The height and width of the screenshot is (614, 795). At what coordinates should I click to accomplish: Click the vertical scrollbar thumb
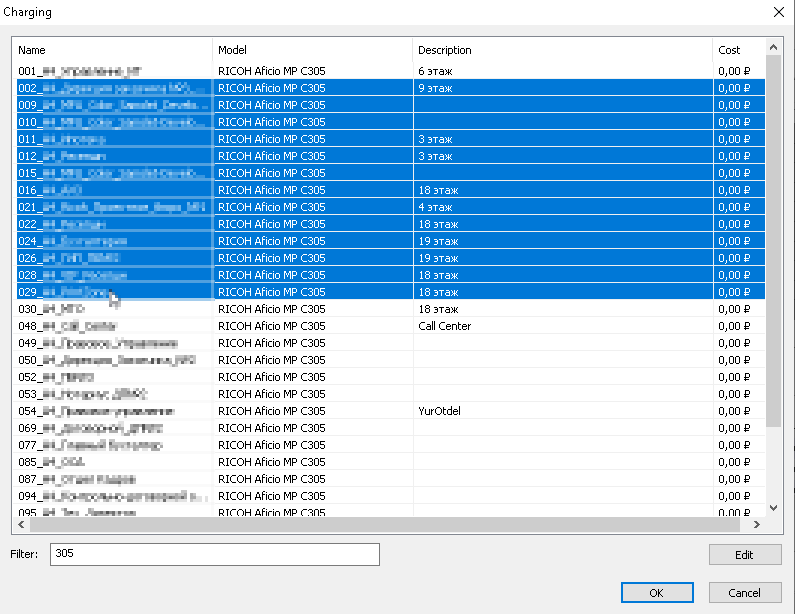[773, 240]
